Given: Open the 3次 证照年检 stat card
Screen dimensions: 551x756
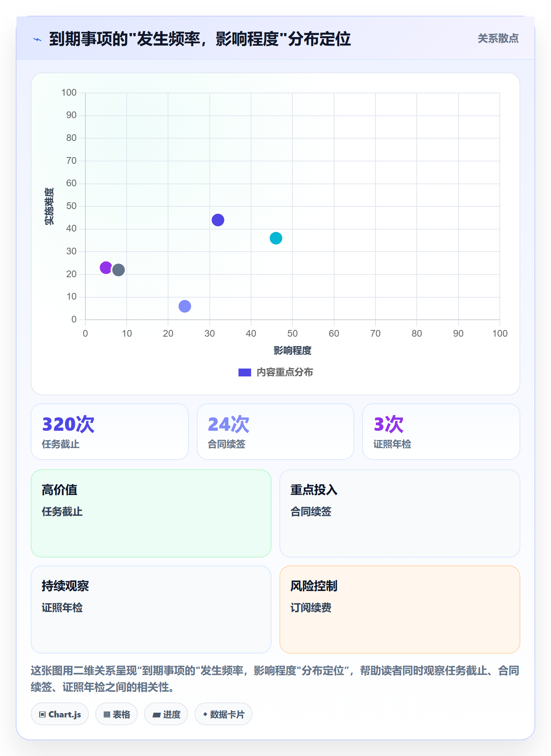Looking at the screenshot, I should 441,432.
